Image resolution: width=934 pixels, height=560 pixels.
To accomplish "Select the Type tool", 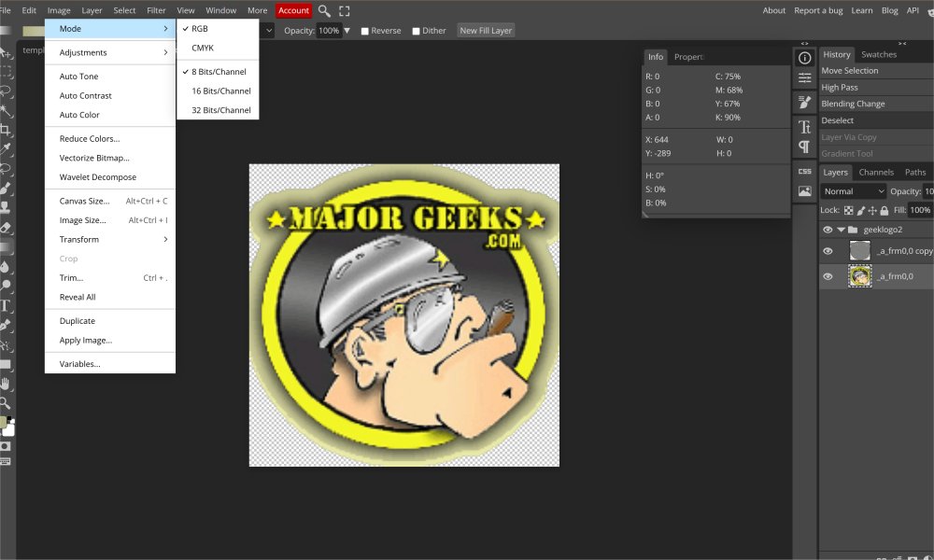I will (x=6, y=305).
